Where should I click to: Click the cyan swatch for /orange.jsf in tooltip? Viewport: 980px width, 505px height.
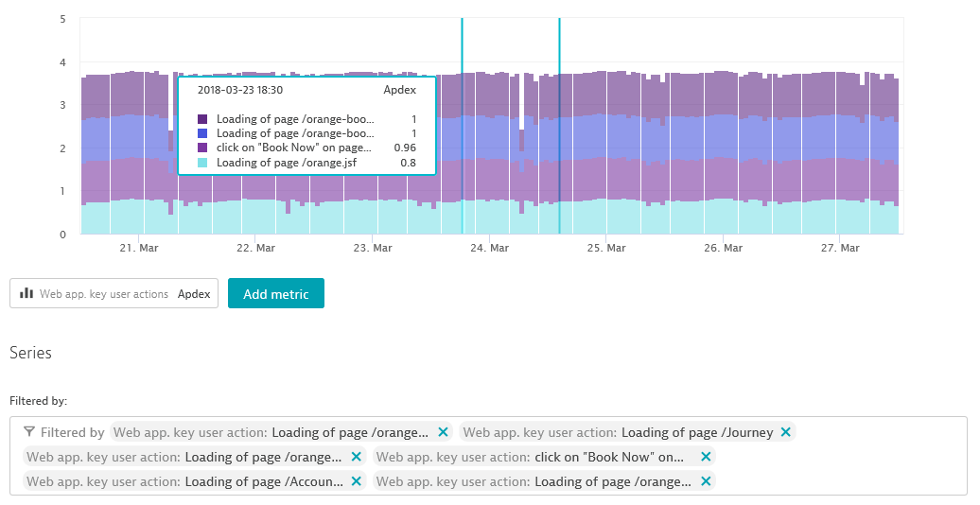pos(202,163)
